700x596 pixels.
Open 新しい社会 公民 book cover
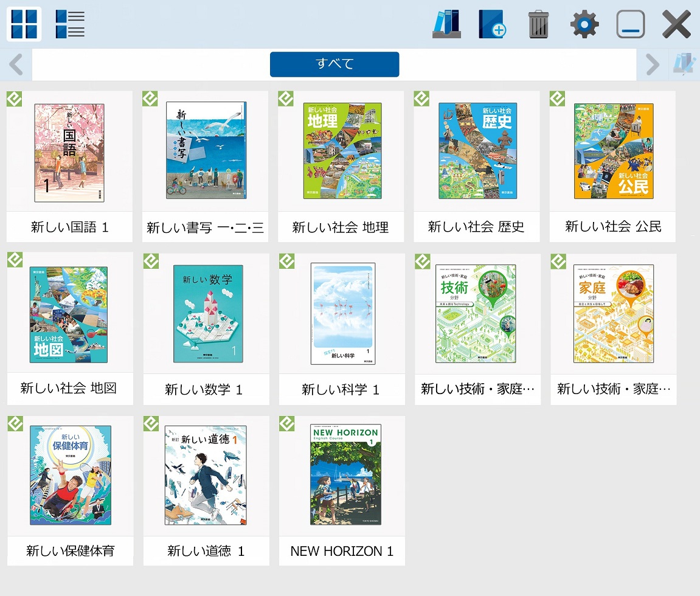614,151
